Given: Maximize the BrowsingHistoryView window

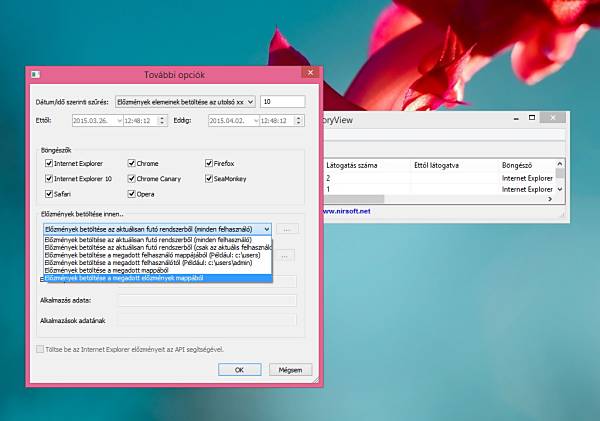Looking at the screenshot, I should click(x=532, y=117).
